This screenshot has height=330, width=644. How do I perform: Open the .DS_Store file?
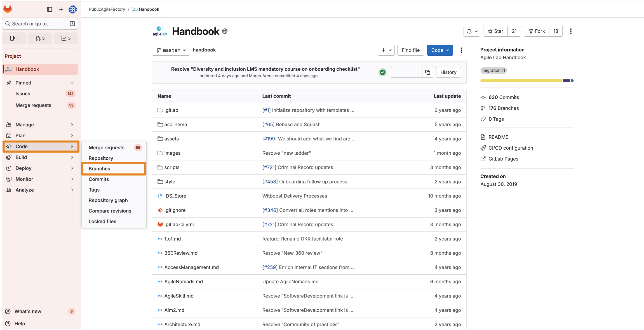coord(175,196)
